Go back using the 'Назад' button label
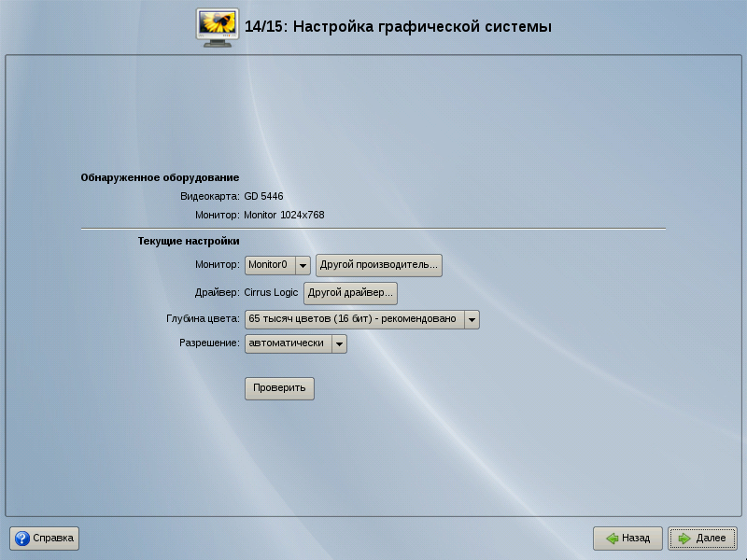 (x=636, y=539)
